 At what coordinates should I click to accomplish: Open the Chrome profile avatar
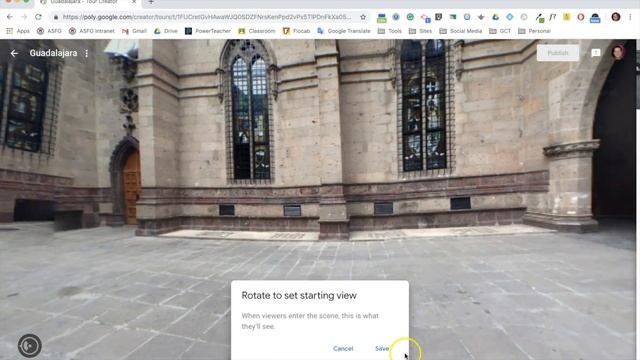pyautogui.click(x=616, y=17)
